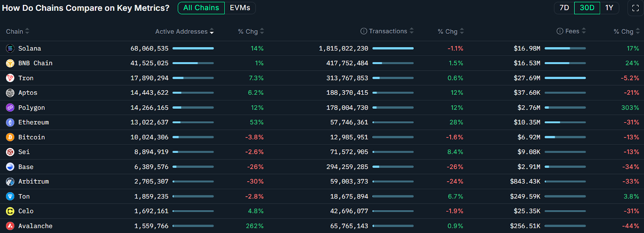
Task: Click the Avalanche logo icon
Action: 10,226
